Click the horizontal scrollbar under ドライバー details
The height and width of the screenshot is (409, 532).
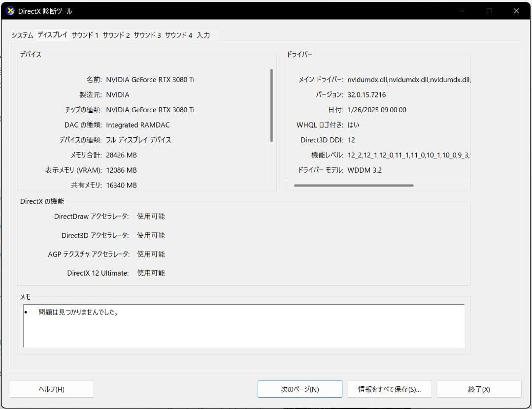(354, 186)
